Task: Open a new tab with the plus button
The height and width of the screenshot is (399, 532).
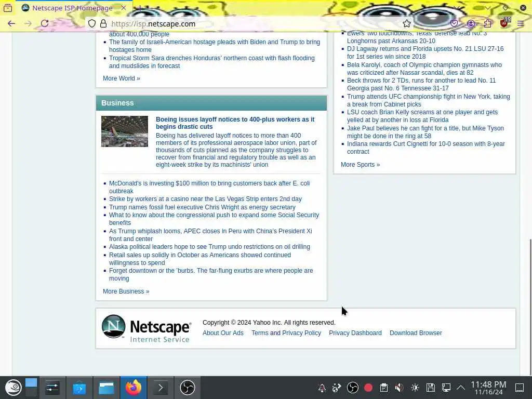Action: [139, 8]
